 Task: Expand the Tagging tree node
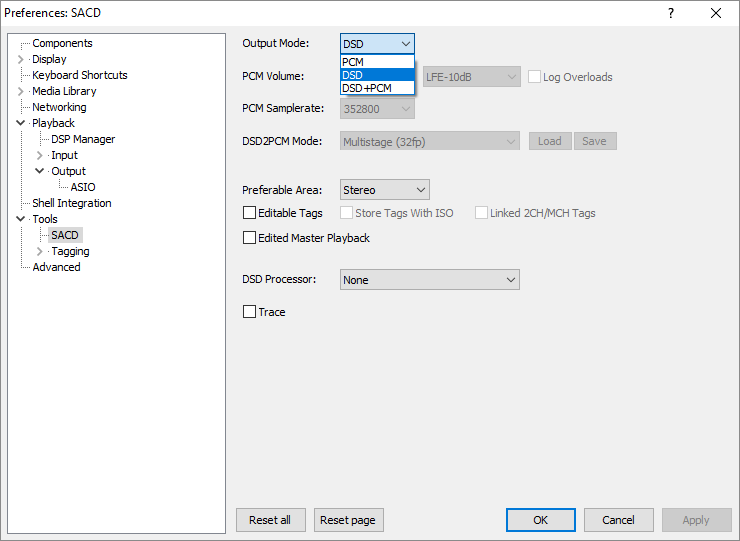(40, 251)
